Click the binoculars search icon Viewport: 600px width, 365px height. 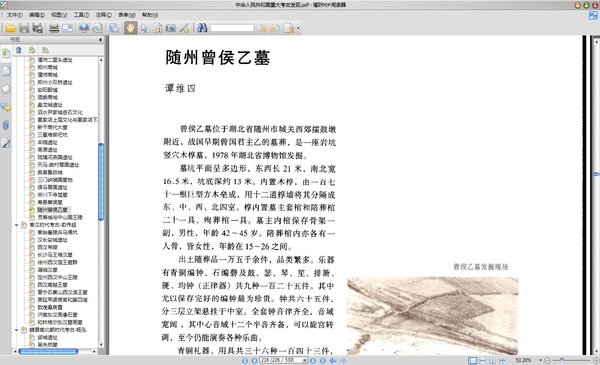point(202,28)
